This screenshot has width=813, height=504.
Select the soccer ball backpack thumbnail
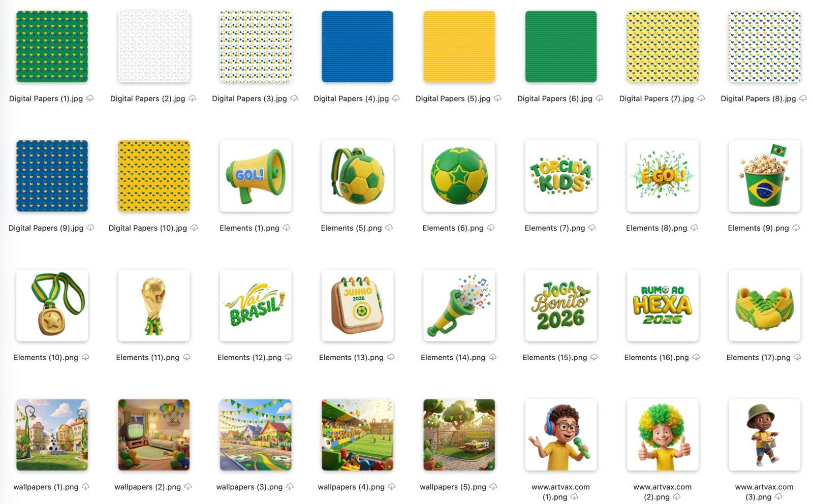tap(357, 176)
